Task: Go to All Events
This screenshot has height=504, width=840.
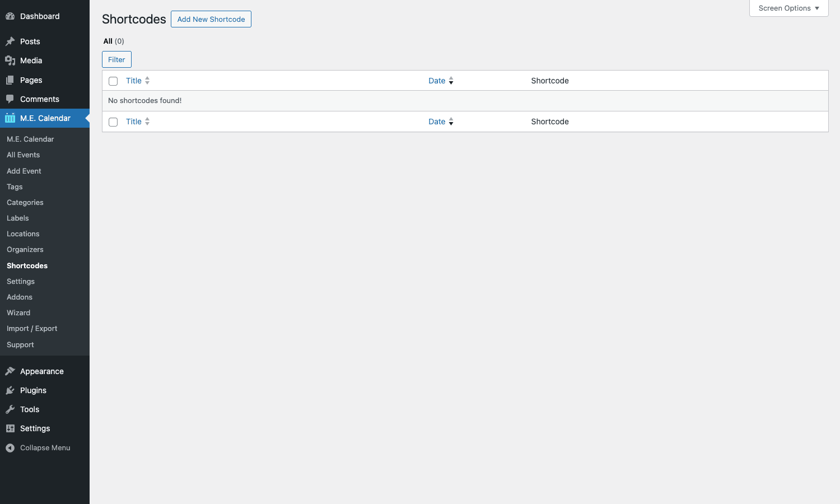Action: pos(23,155)
